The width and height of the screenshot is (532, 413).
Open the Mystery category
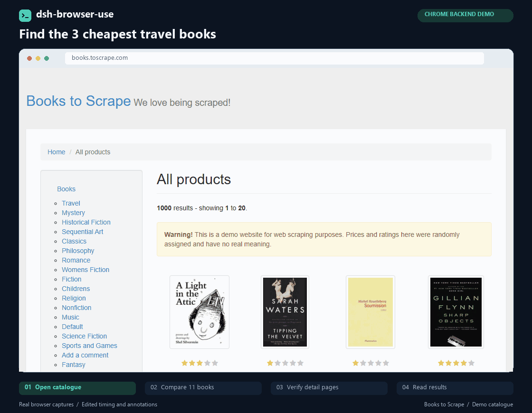(73, 213)
